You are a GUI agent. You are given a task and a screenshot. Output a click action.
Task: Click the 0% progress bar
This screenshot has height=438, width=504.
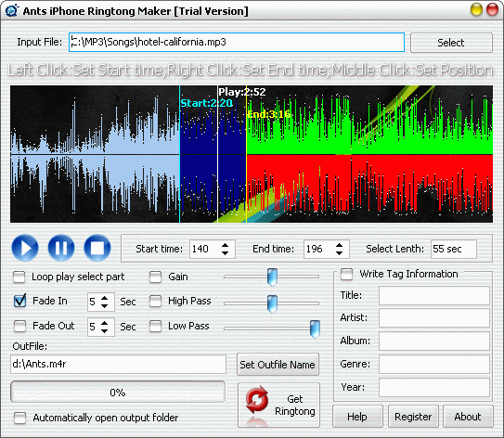coord(118,392)
